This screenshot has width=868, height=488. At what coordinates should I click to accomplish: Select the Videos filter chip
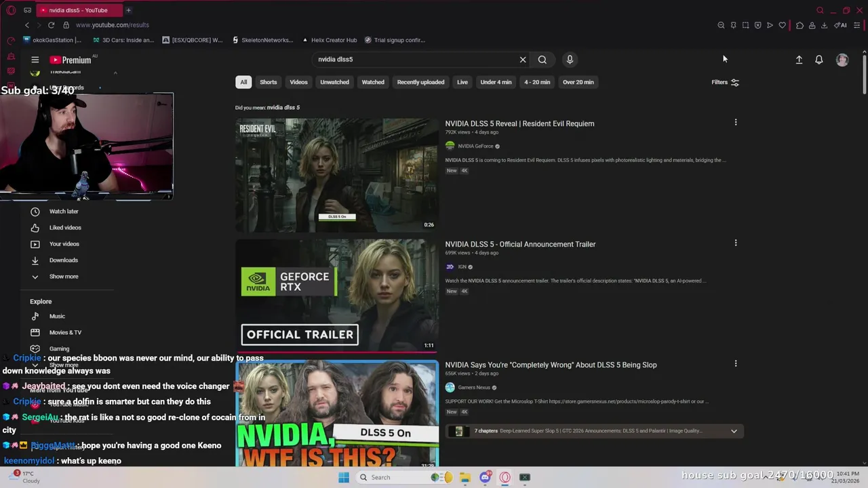(298, 82)
